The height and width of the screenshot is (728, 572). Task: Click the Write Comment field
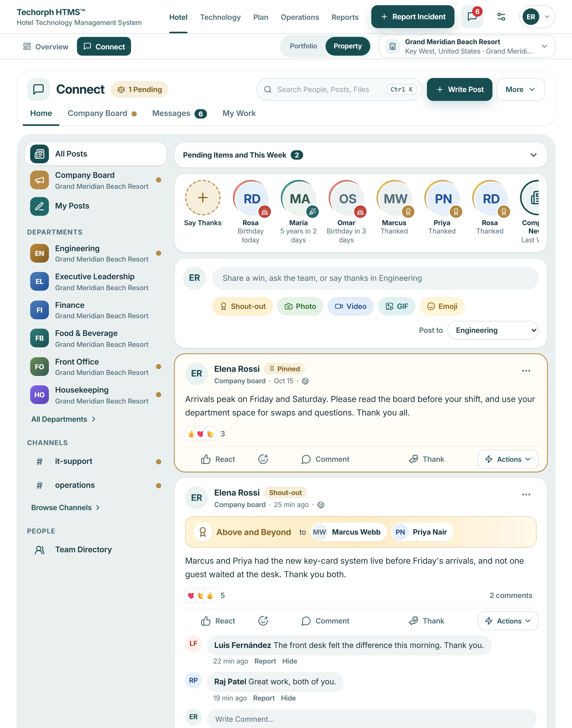371,719
